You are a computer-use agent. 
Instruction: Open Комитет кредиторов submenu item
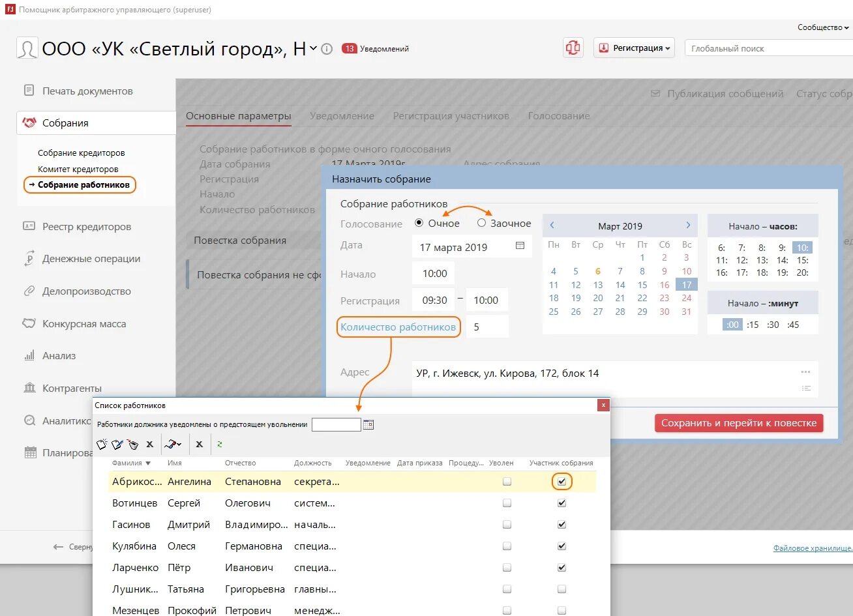tap(78, 169)
